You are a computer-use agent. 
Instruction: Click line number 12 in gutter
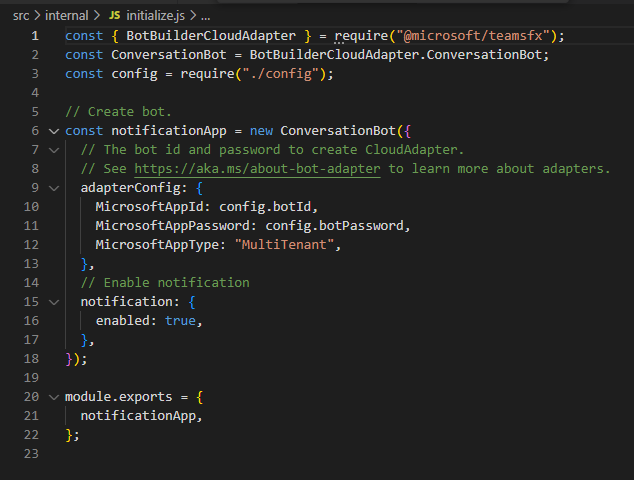[31, 245]
